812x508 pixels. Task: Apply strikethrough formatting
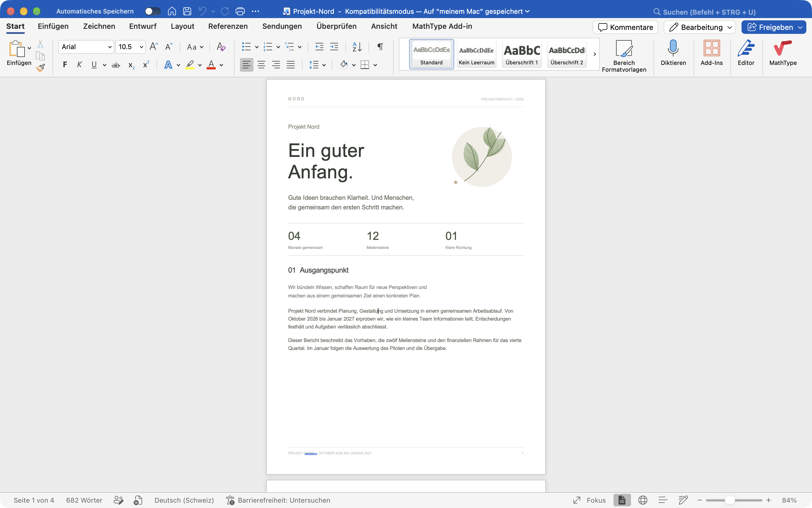[116, 65]
